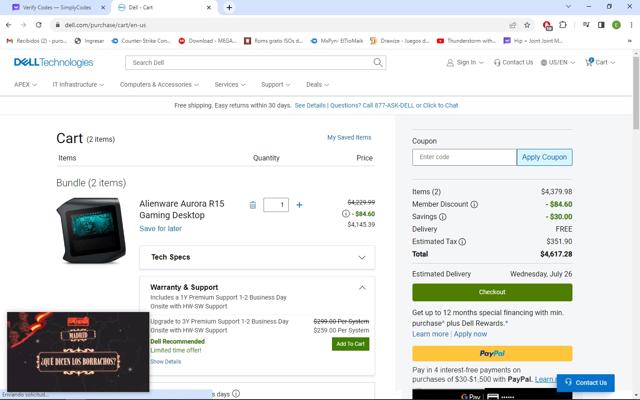Screen dimensions: 640x400
Task: Open Chrome three-dot menu
Action: coord(631,25)
